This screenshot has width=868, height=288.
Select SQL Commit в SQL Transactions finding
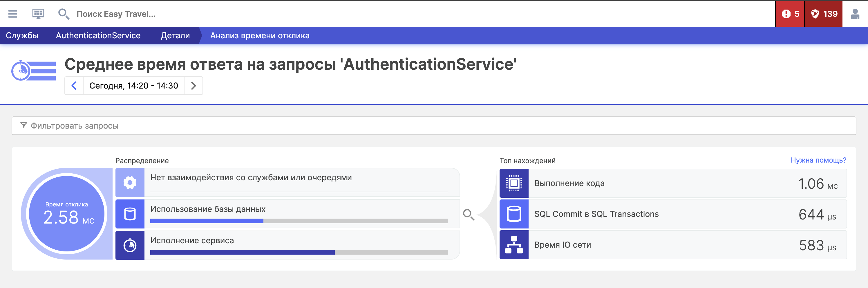coord(596,214)
